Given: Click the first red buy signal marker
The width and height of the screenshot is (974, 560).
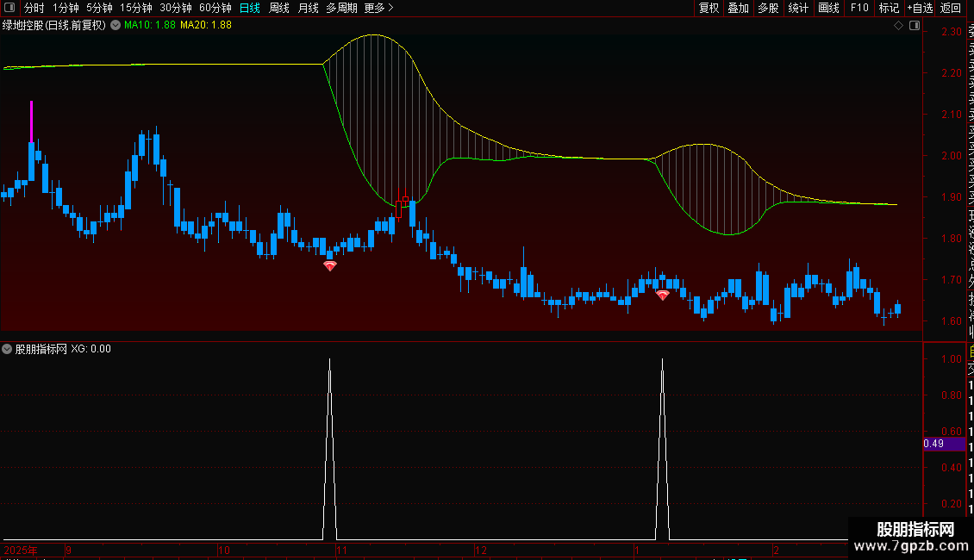Looking at the screenshot, I should coord(330,266).
